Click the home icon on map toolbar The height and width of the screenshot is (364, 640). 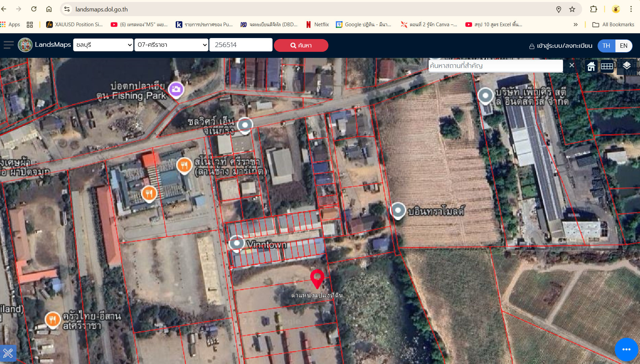[x=591, y=66]
